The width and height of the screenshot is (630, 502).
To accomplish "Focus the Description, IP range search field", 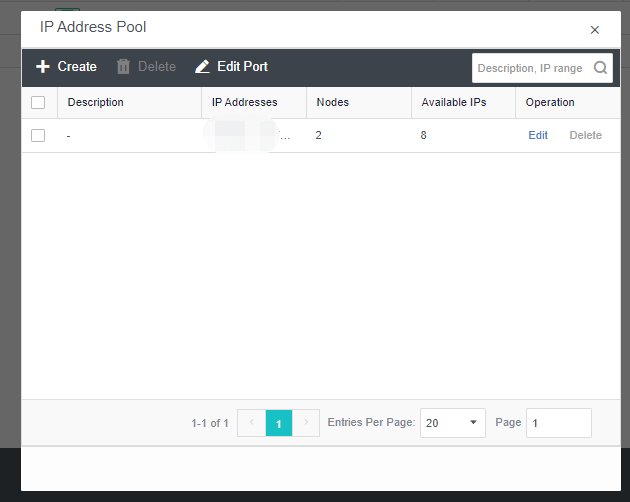I will click(530, 68).
